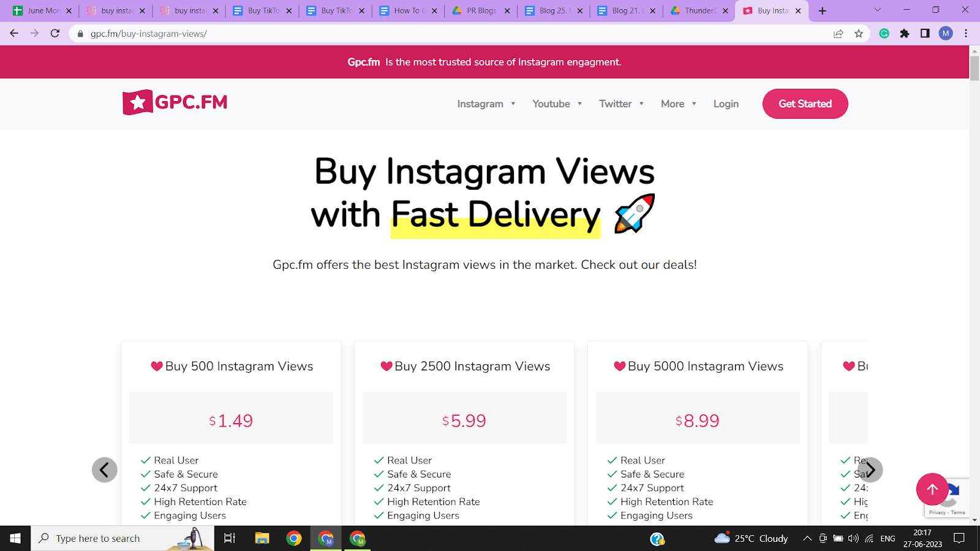
Task: Expand the Twitter dropdown menu
Action: [x=621, y=104]
